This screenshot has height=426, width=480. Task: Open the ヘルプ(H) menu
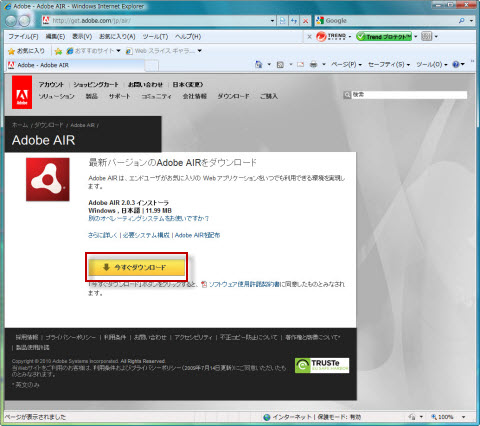coord(188,37)
